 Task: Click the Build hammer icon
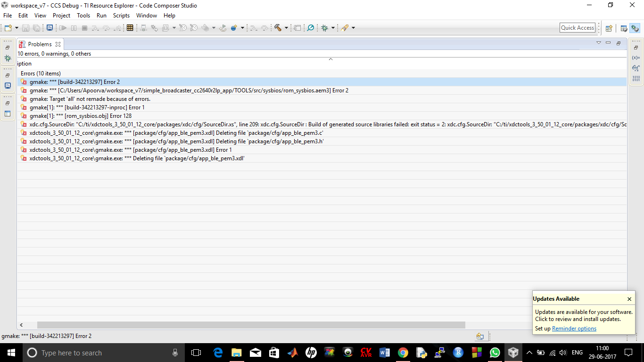click(278, 28)
